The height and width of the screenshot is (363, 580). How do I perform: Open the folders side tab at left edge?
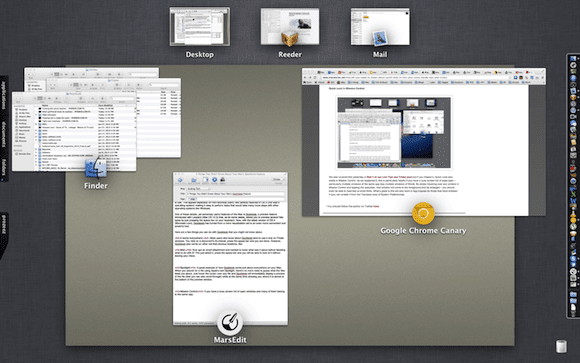point(3,168)
